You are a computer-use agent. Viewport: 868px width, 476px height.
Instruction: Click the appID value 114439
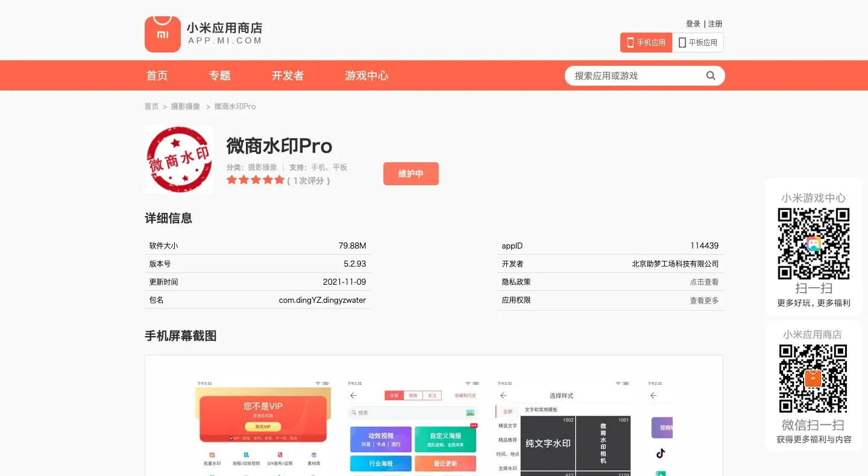pos(705,246)
